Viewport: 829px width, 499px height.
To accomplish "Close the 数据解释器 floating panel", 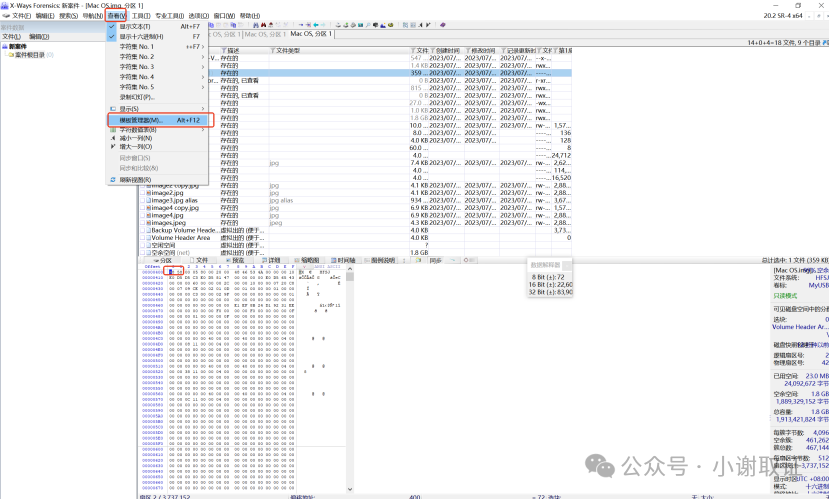I will [567, 265].
